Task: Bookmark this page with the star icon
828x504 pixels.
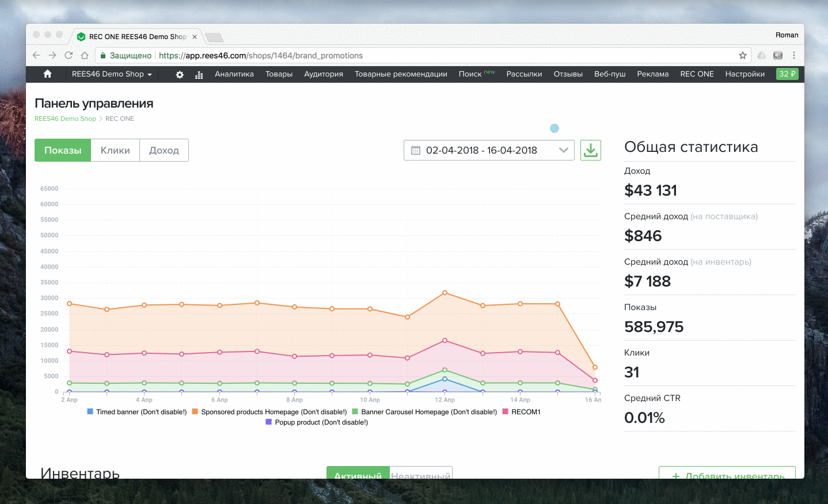Action: pyautogui.click(x=743, y=55)
